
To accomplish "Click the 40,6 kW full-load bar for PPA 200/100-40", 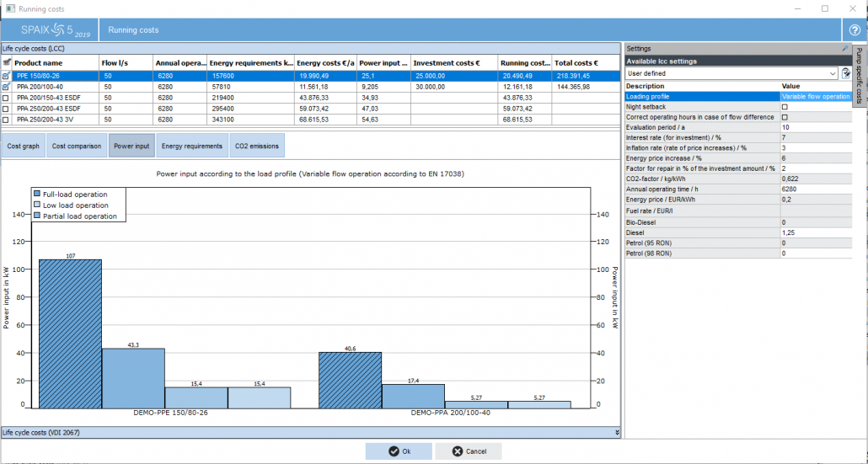I will [x=351, y=381].
